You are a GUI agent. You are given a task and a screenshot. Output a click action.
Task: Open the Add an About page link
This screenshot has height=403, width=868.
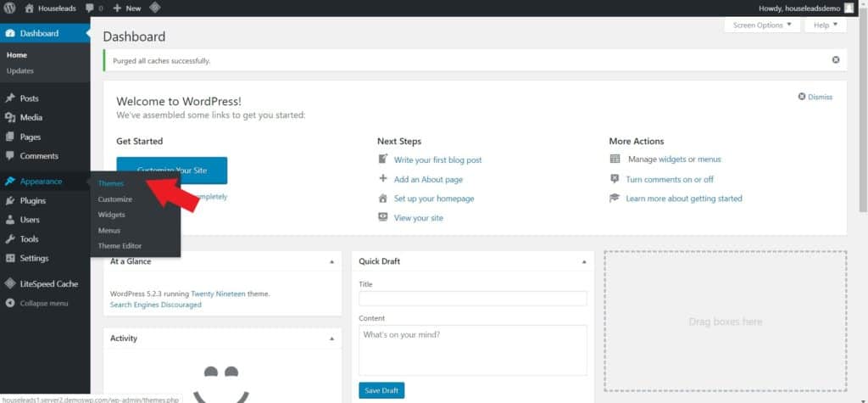[428, 180]
